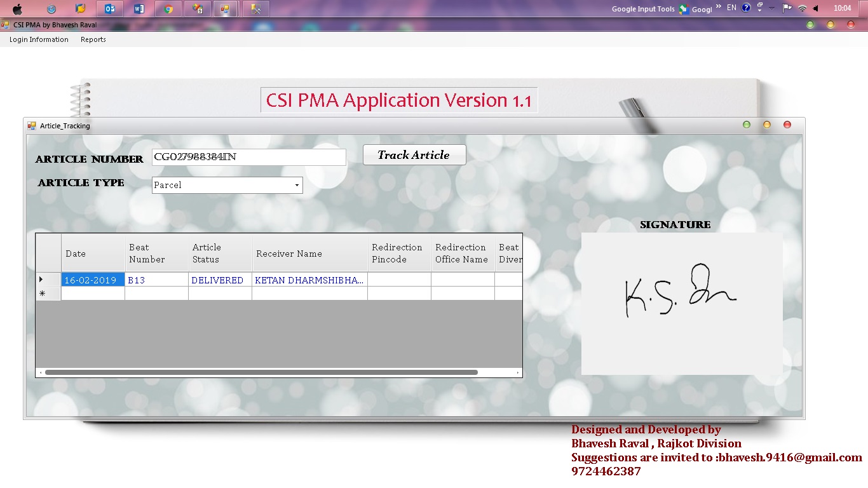Viewport: 868px width, 488px height.
Task: Expand the hidden icons chevron in the tray
Action: pyautogui.click(x=771, y=8)
